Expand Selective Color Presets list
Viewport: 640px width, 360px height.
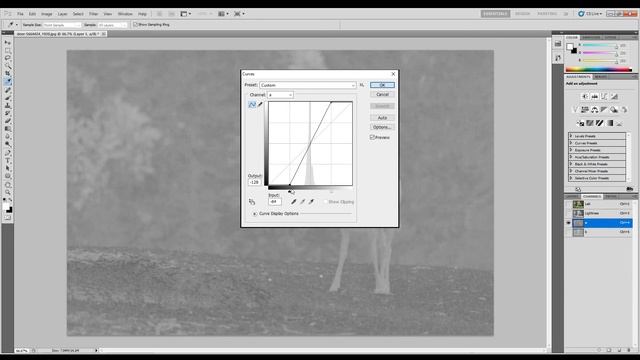(x=571, y=178)
